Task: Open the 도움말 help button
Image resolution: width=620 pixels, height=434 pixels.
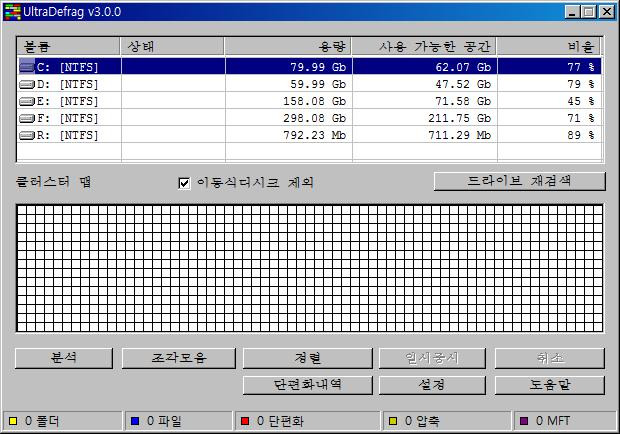Action: [x=550, y=385]
